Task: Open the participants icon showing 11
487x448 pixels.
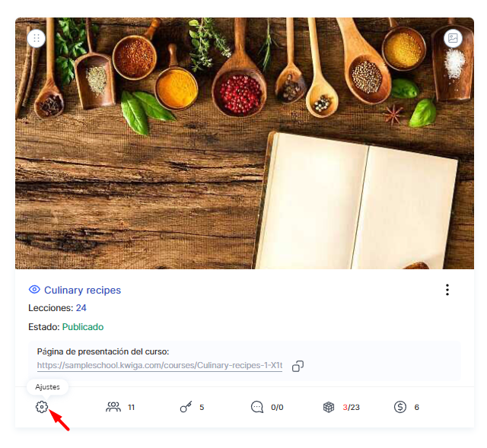Action: pos(113,407)
